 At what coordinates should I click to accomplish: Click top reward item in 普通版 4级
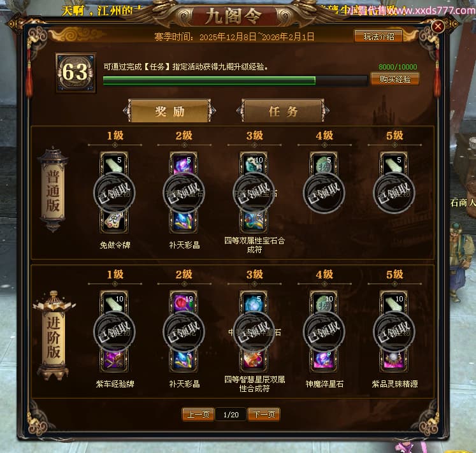324,164
